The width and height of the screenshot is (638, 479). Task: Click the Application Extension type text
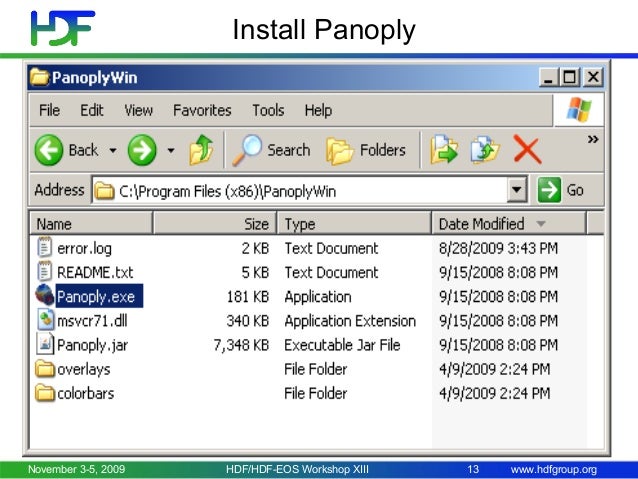click(x=350, y=321)
